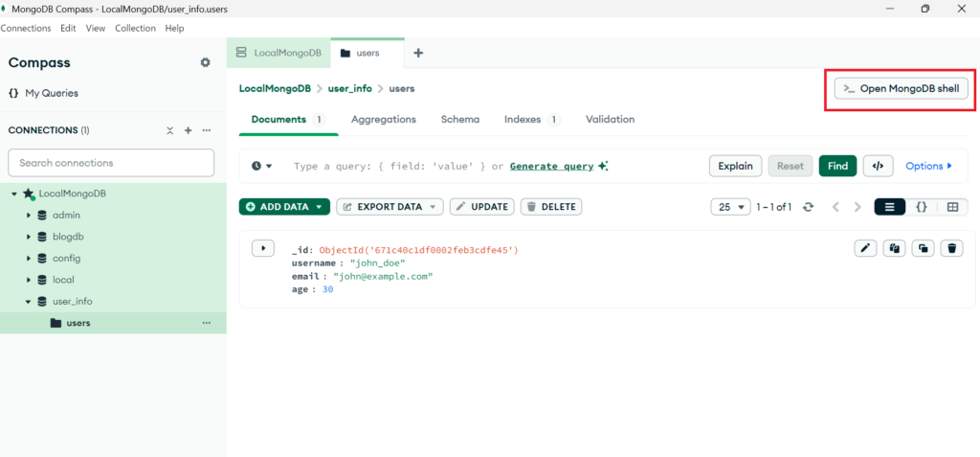Open the Validation tab
Viewport: 980px width, 457px height.
(610, 119)
